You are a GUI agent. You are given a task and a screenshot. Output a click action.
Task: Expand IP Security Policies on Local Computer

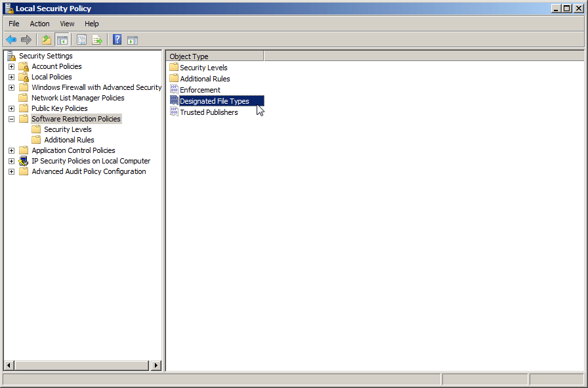tap(12, 162)
